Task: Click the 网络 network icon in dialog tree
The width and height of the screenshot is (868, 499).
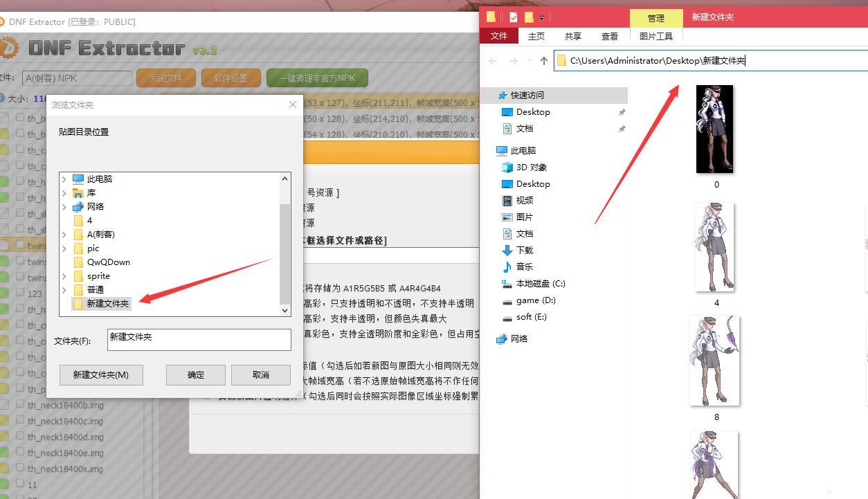Action: point(78,207)
